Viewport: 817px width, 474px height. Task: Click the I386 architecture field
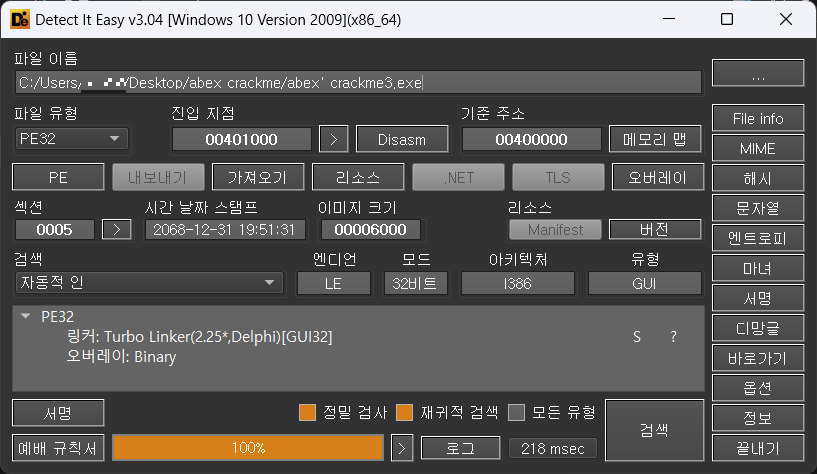point(517,283)
